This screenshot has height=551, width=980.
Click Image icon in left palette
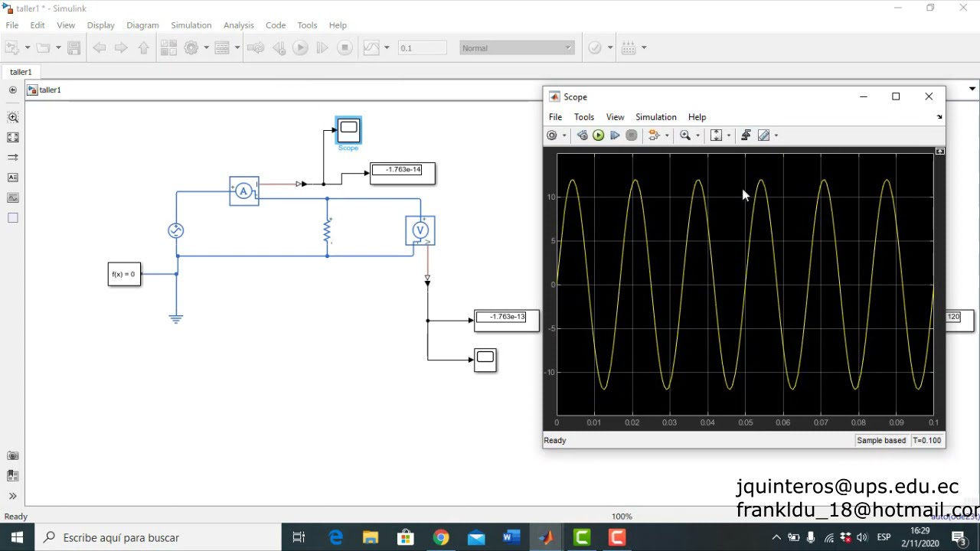(12, 197)
